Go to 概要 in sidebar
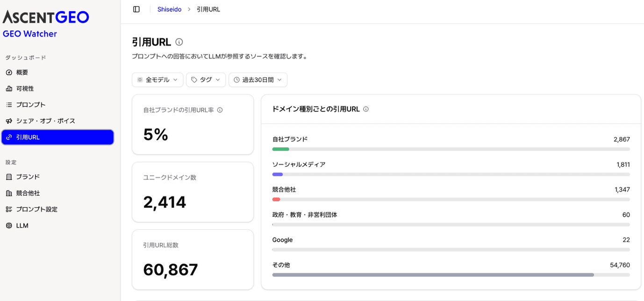 [57, 73]
